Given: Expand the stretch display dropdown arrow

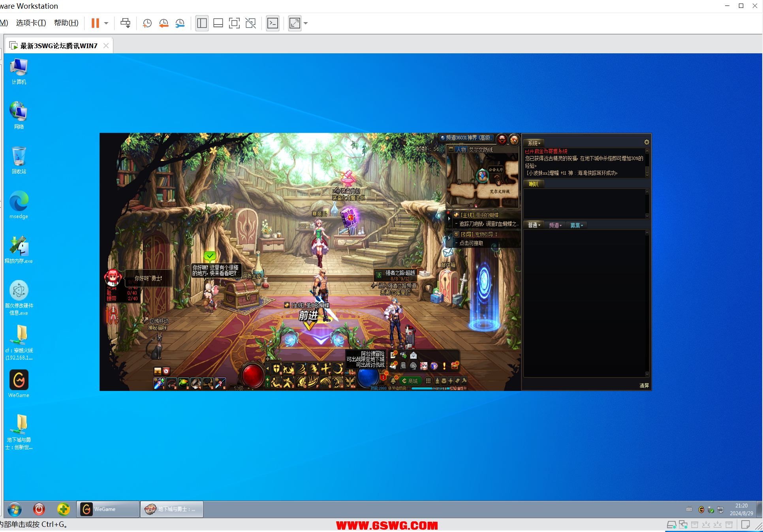Looking at the screenshot, I should [x=306, y=23].
